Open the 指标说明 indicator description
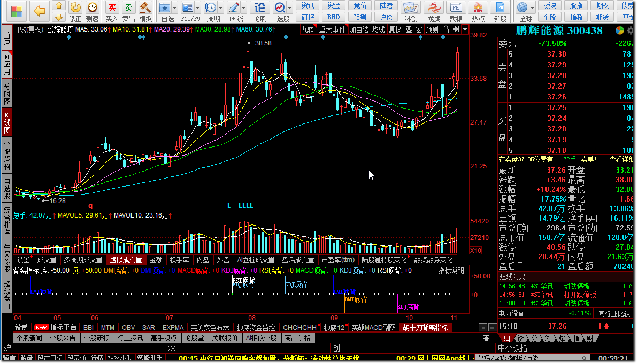 click(451, 270)
